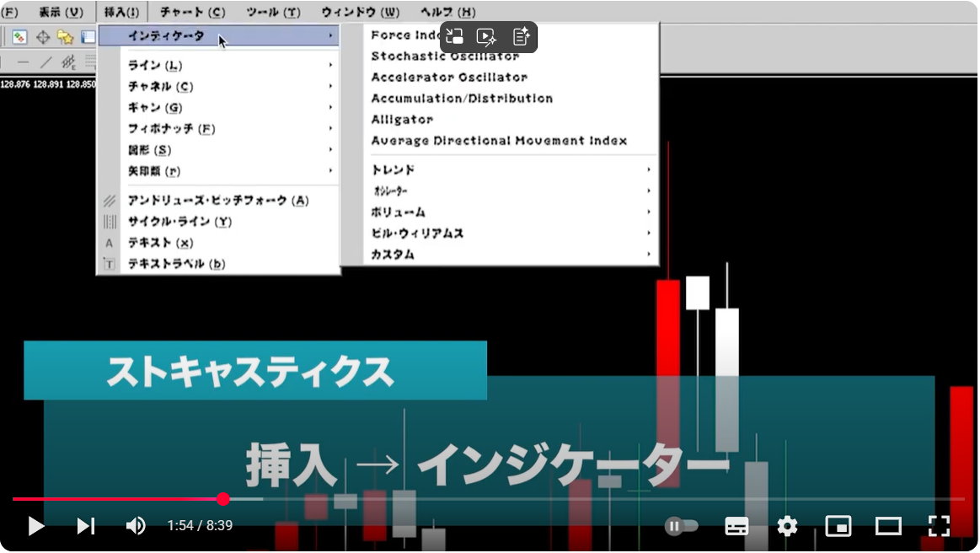Image resolution: width=980 pixels, height=553 pixels.
Task: Click the text 'A' menu icon
Action: 110,244
